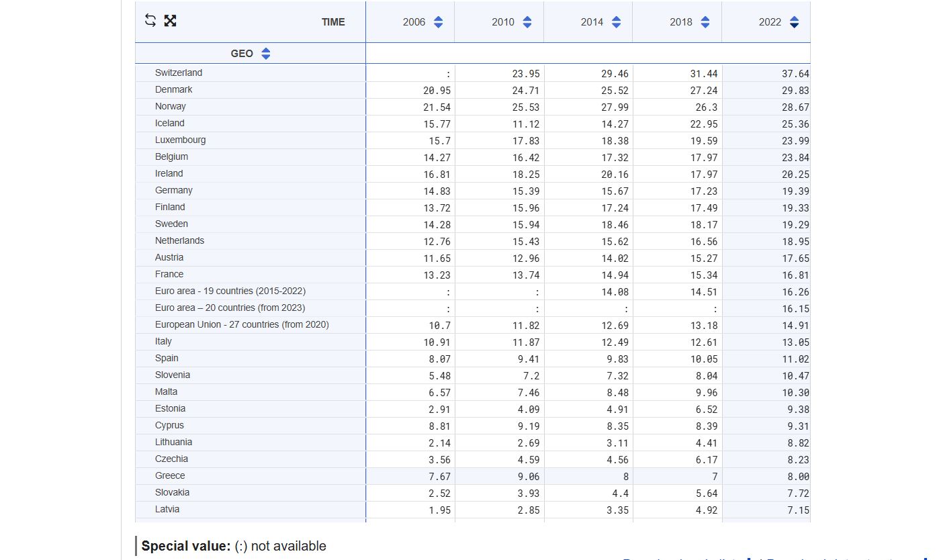The width and height of the screenshot is (937, 560).
Task: Click the TIME dimension header label
Action: [x=333, y=22]
